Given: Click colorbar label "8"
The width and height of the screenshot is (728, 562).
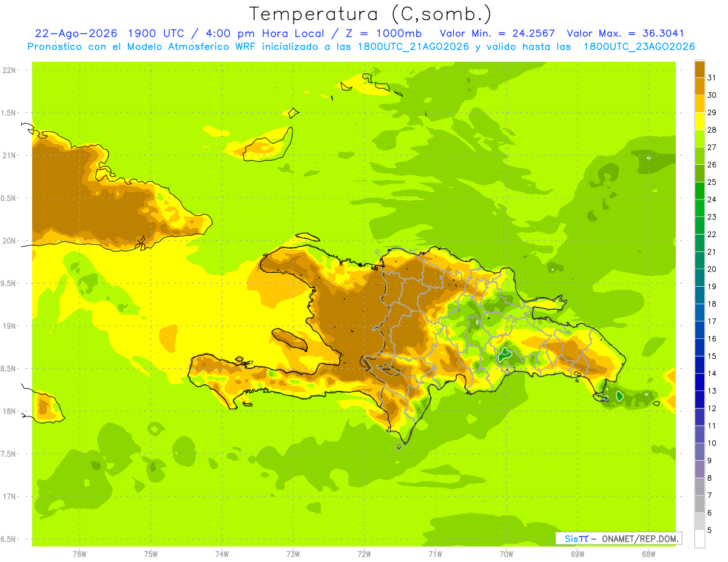Looking at the screenshot, I should pos(710,478).
